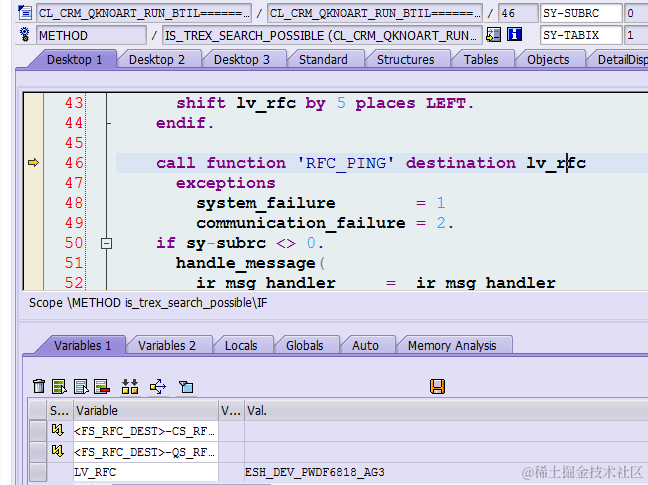Open the Locals tab
The width and height of the screenshot is (648, 485).
[241, 345]
